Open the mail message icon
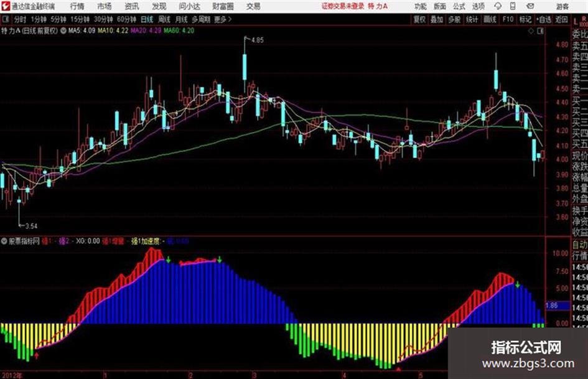The width and height of the screenshot is (588, 379). click(530, 6)
